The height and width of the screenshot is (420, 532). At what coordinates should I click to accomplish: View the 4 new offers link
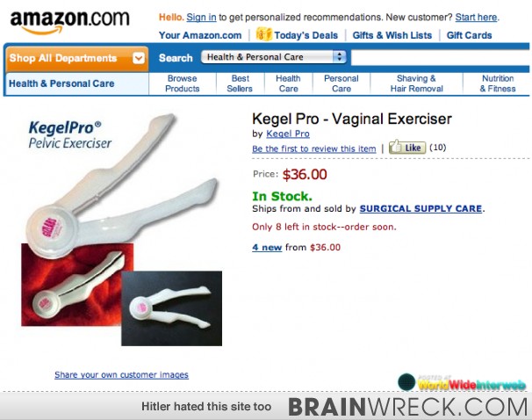pyautogui.click(x=267, y=247)
